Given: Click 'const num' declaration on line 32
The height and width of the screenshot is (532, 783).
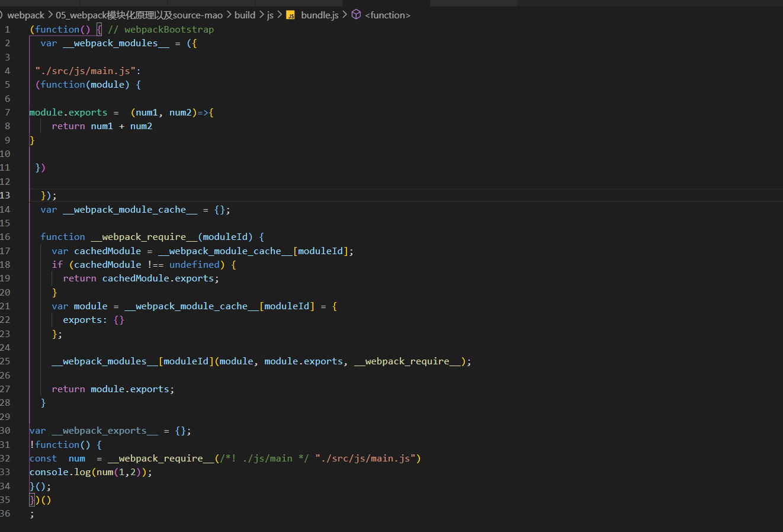Looking at the screenshot, I should pos(57,459).
